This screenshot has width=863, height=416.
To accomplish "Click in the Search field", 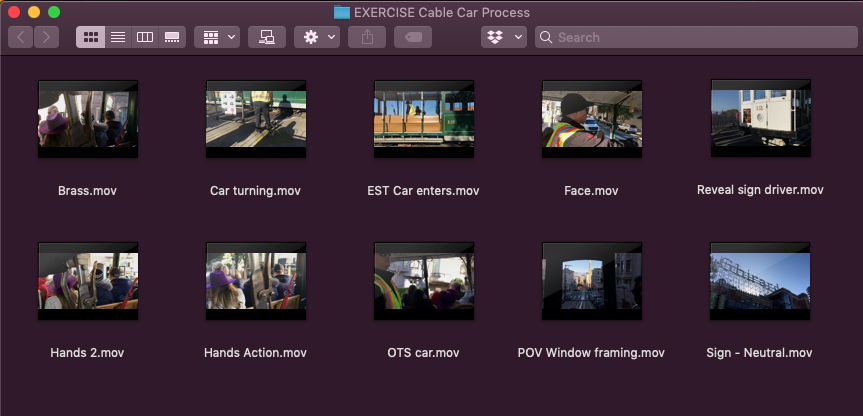I will pos(696,37).
